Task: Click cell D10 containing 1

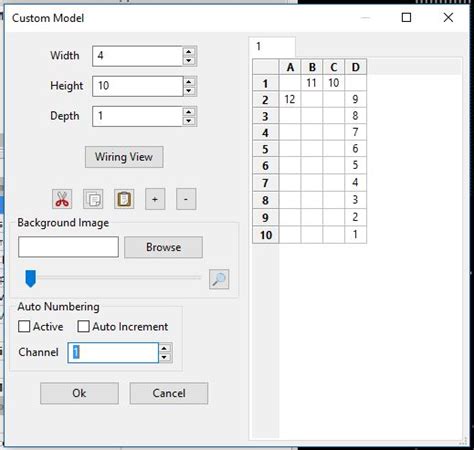Action: (x=356, y=235)
